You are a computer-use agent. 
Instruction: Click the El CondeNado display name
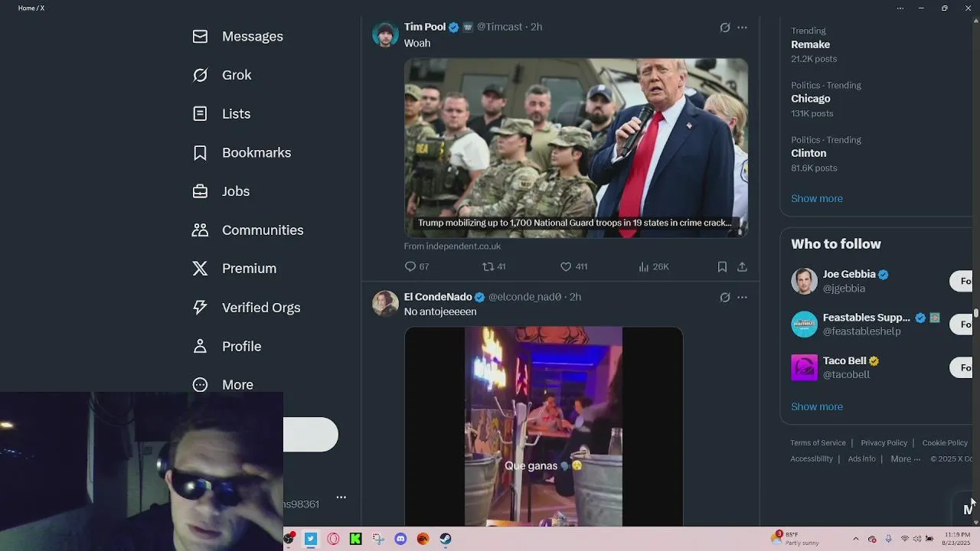(438, 297)
